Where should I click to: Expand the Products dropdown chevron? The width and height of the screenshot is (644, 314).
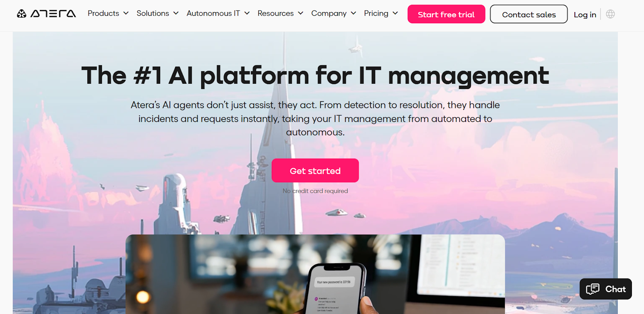126,13
